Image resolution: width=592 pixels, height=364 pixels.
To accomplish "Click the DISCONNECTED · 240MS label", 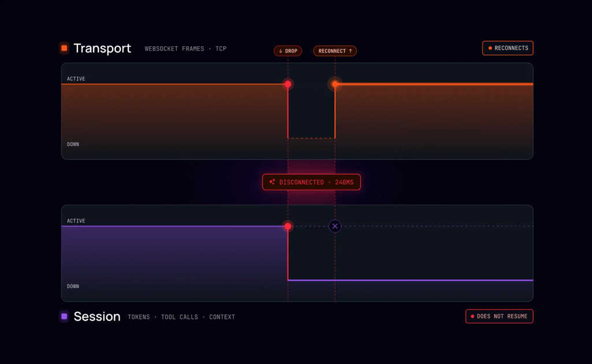I will pos(312,182).
